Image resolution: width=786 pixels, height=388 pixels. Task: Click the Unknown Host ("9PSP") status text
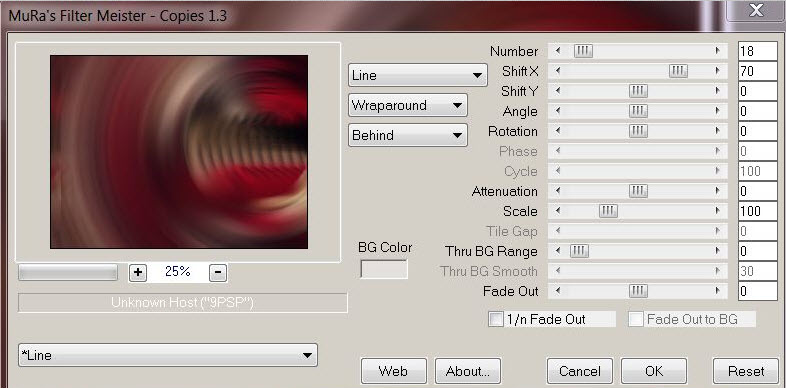click(182, 303)
